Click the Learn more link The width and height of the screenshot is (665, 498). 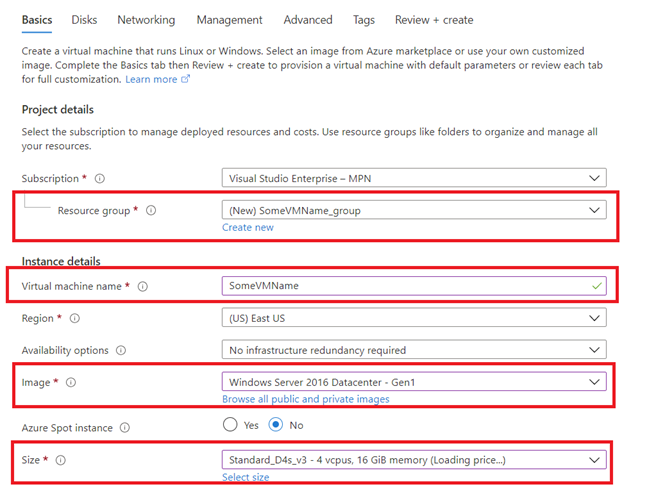[x=151, y=79]
